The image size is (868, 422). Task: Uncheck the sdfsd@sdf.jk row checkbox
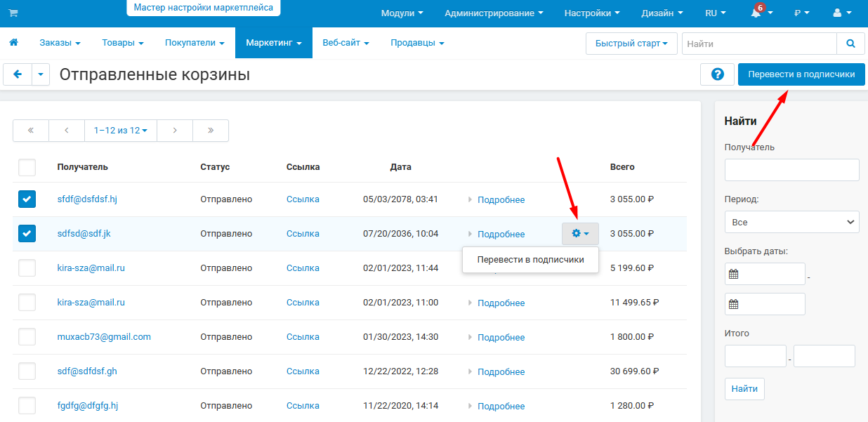[x=27, y=234]
